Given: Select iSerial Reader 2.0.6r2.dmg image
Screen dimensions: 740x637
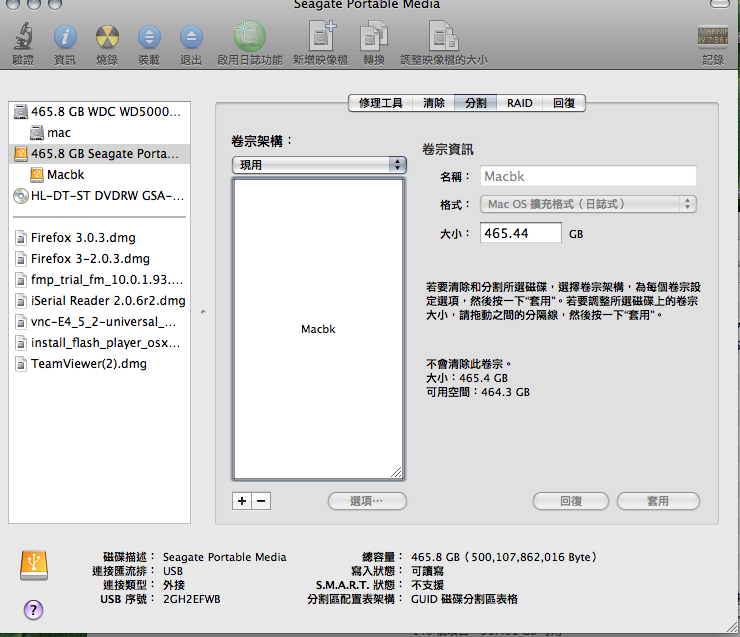Looking at the screenshot, I should (99, 301).
